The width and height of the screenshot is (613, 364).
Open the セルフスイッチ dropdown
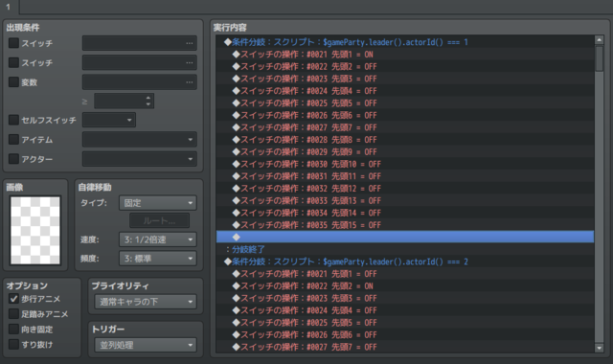tap(108, 120)
